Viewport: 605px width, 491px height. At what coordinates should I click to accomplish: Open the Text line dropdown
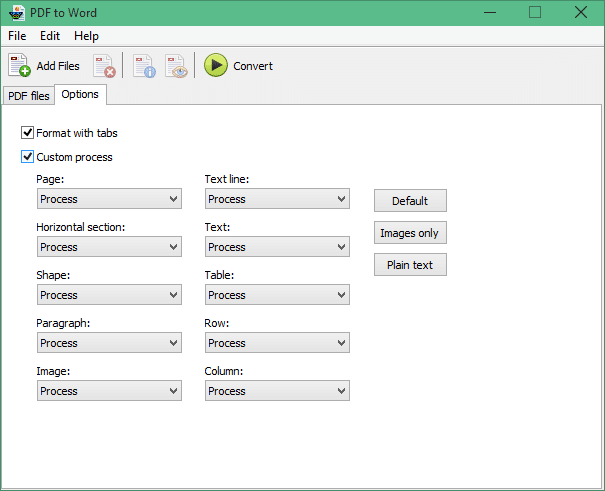point(277,199)
